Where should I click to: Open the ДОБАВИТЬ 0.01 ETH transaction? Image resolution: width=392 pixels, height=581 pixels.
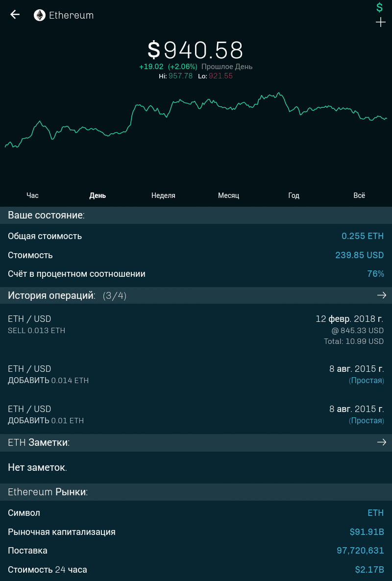(x=196, y=414)
